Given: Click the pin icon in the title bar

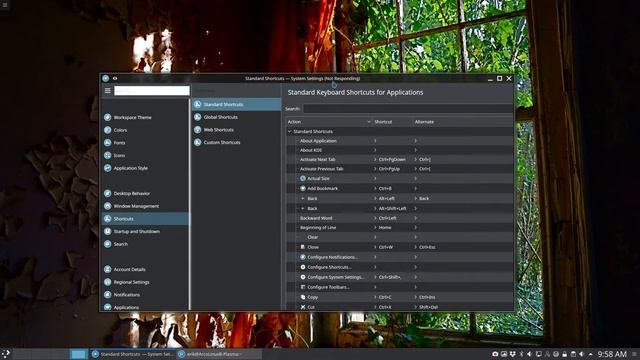Looking at the screenshot, I should [x=115, y=78].
